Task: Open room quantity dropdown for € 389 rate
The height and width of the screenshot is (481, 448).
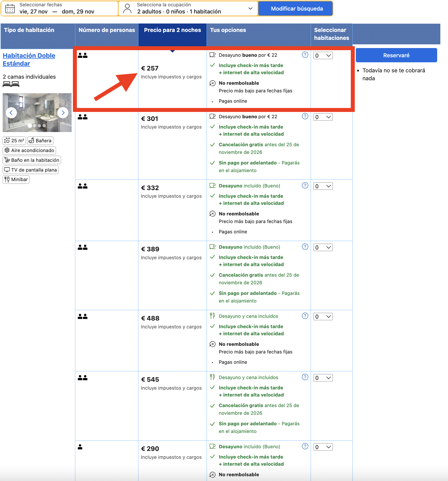Action: point(323,247)
